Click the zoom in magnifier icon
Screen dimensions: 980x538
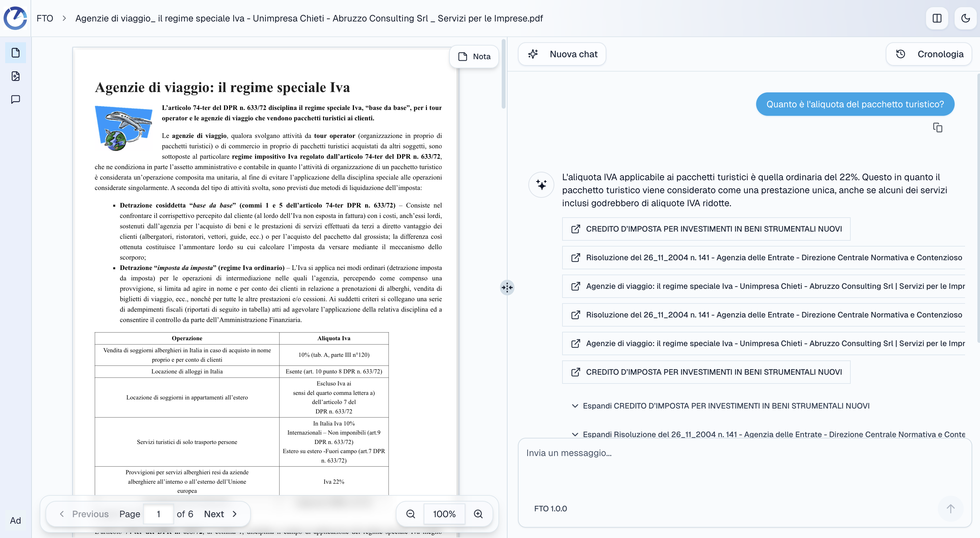coord(478,514)
